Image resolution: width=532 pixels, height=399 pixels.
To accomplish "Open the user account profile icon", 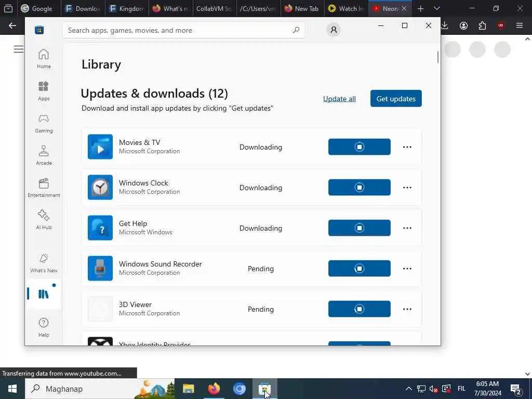I will pos(334,30).
